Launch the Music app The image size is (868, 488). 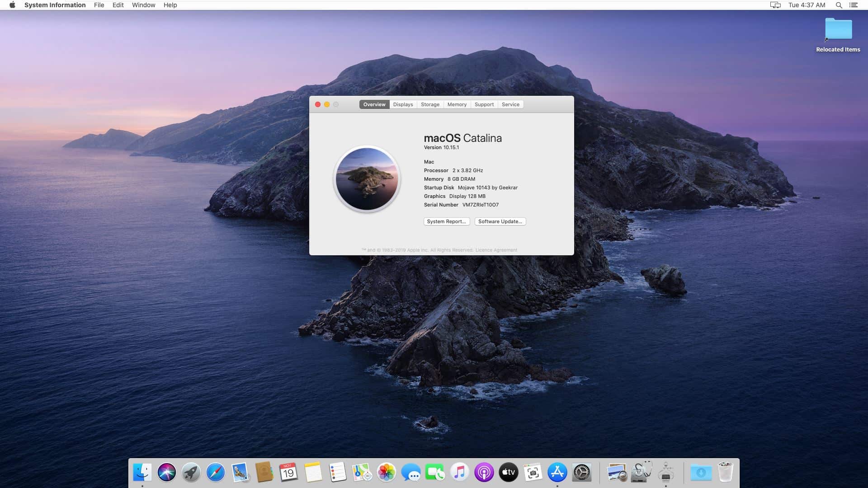[459, 472]
